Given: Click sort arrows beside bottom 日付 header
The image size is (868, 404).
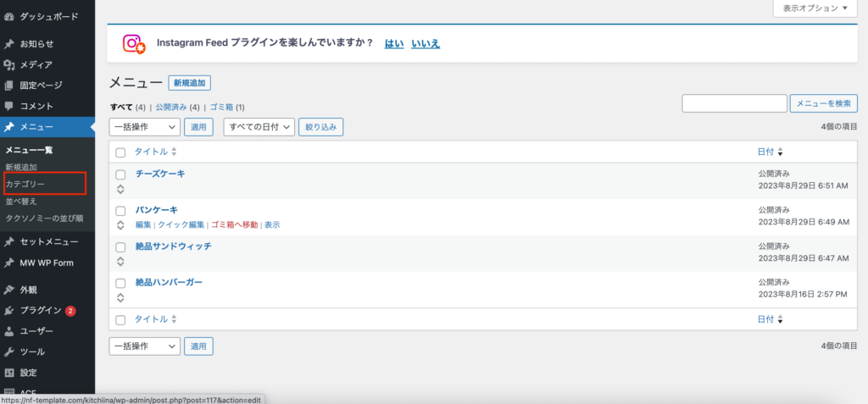Looking at the screenshot, I should [x=780, y=319].
